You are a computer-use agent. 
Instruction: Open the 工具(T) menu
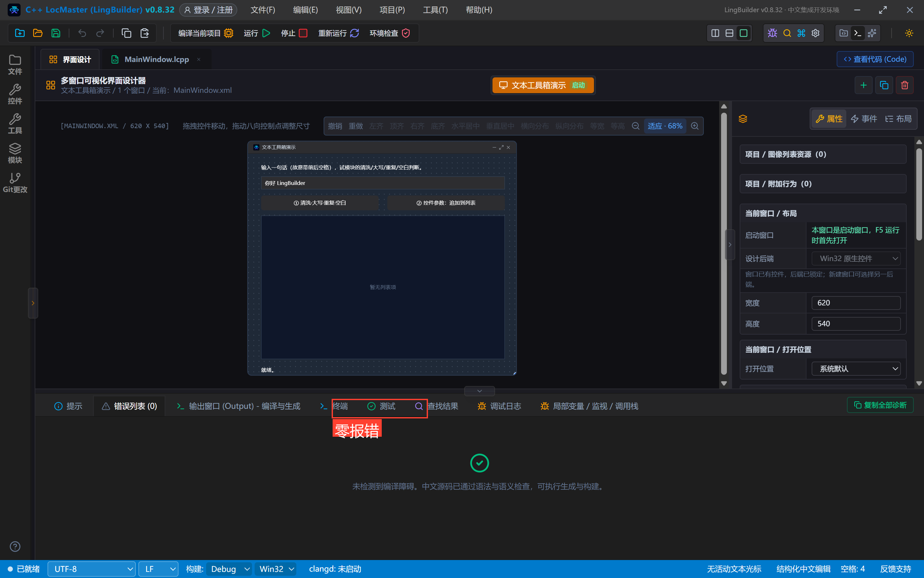tap(435, 10)
